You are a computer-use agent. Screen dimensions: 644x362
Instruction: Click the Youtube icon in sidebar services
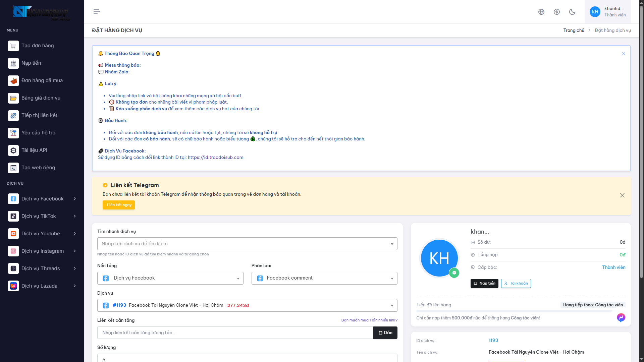(13, 234)
